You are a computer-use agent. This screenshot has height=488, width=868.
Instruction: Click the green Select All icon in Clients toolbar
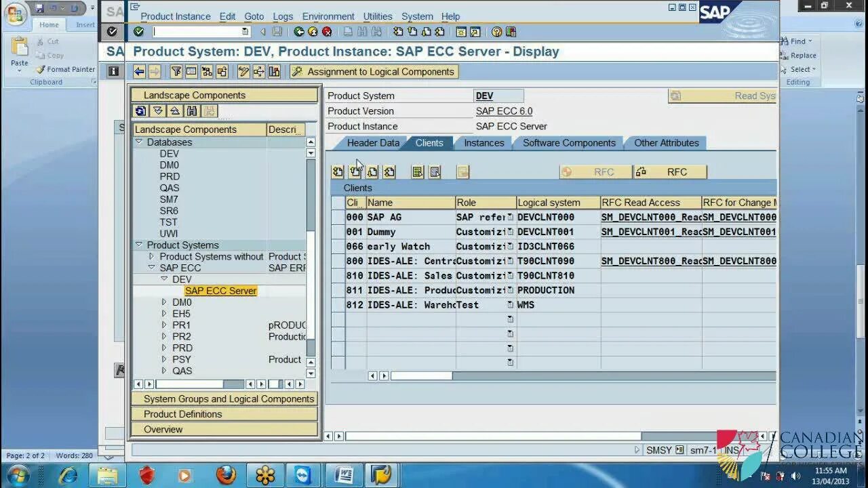(418, 172)
